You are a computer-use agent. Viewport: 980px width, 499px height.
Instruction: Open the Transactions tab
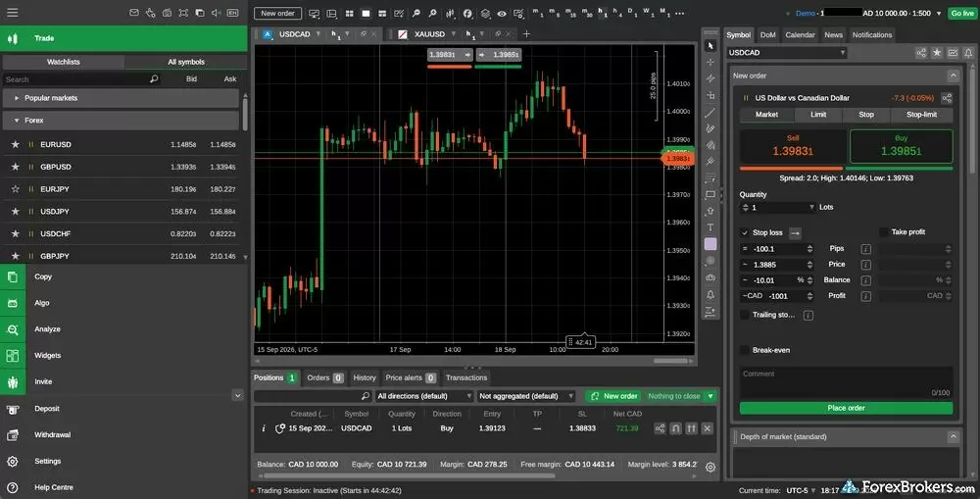466,377
